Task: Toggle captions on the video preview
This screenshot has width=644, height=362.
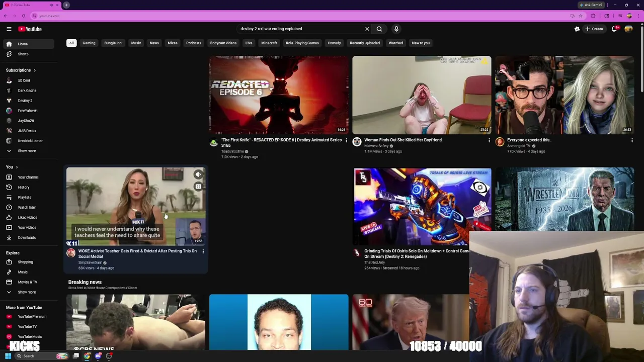Action: 198,187
